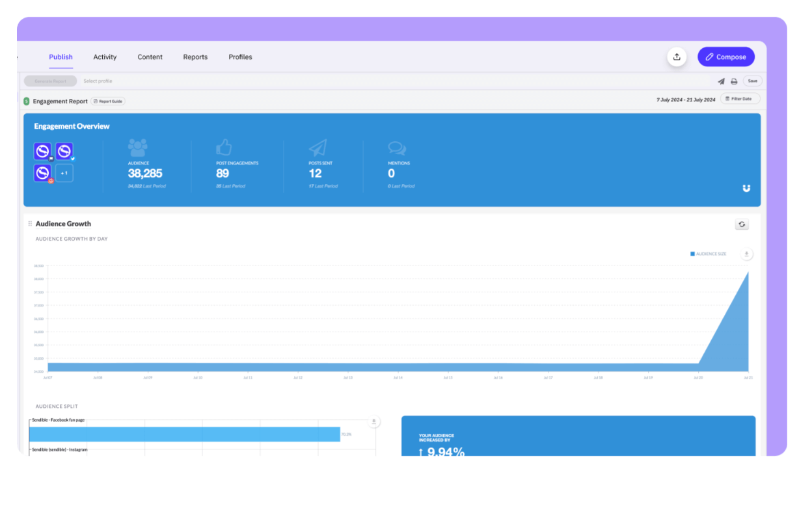Open the Report Guide link
812x510 pixels.
tap(108, 101)
